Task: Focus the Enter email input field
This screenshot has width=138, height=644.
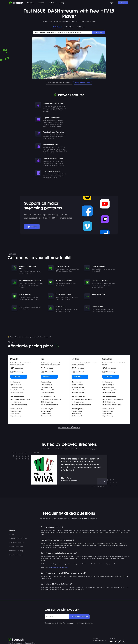Action: 57,616
